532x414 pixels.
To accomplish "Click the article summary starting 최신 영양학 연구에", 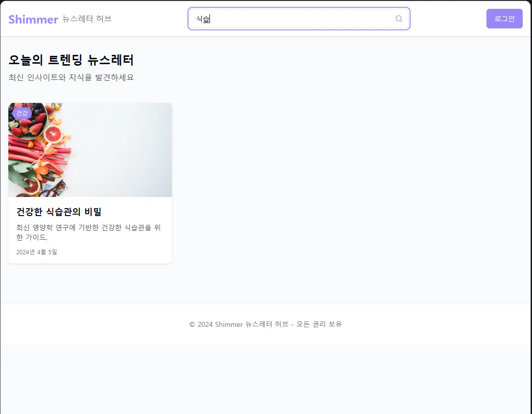I will point(88,232).
